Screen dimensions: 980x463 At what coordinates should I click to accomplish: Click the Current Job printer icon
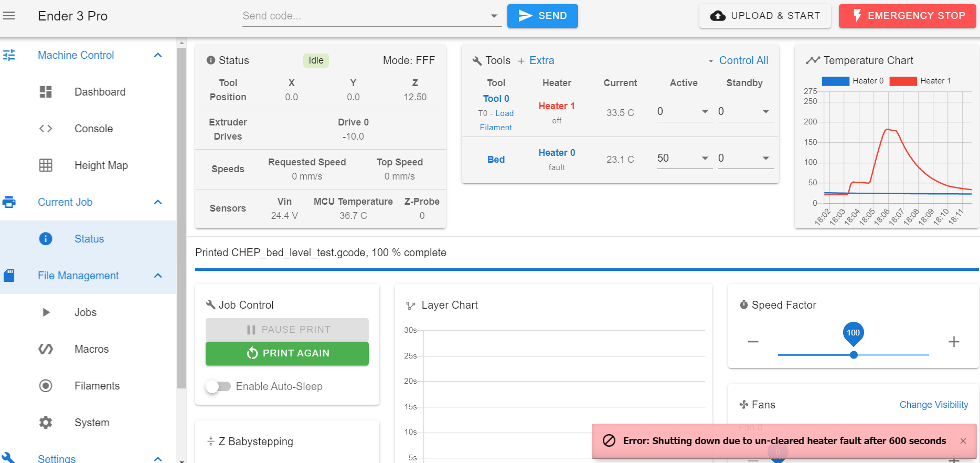[x=9, y=202]
